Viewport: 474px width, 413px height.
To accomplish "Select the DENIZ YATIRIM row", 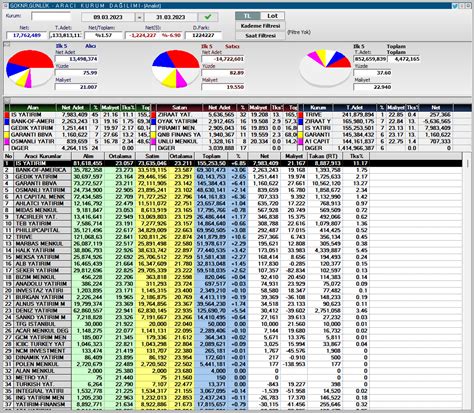I will coord(233,310).
